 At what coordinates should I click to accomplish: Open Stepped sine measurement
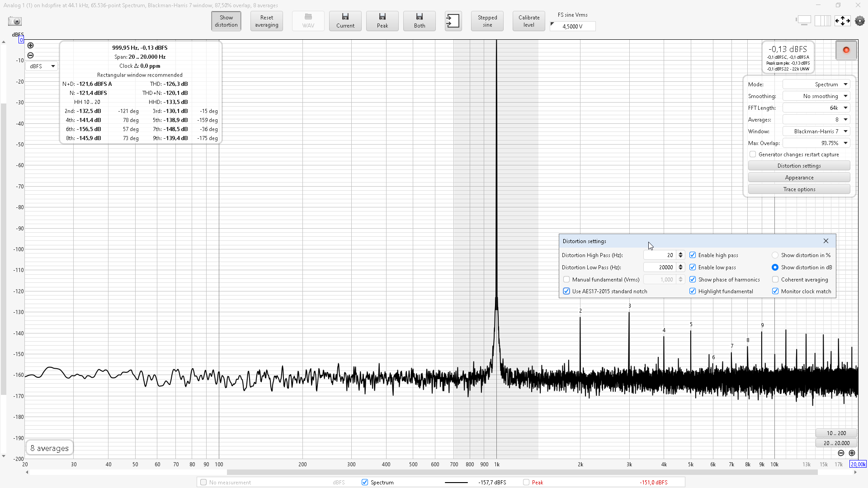(x=487, y=21)
